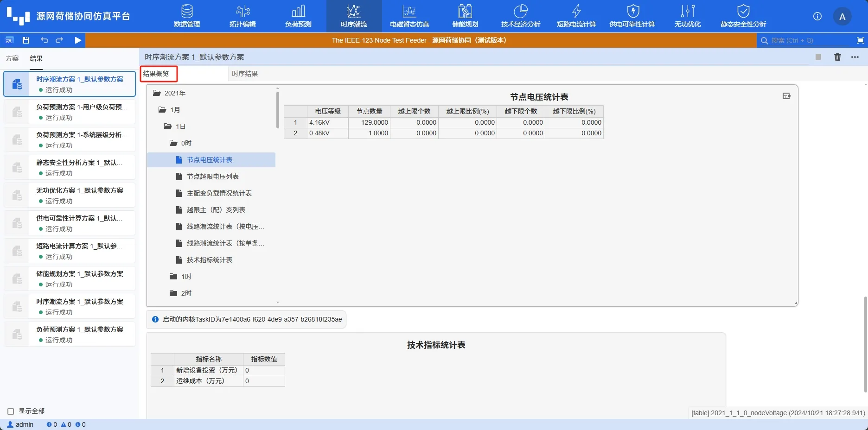Open the 短路电流计算 module

coord(576,16)
